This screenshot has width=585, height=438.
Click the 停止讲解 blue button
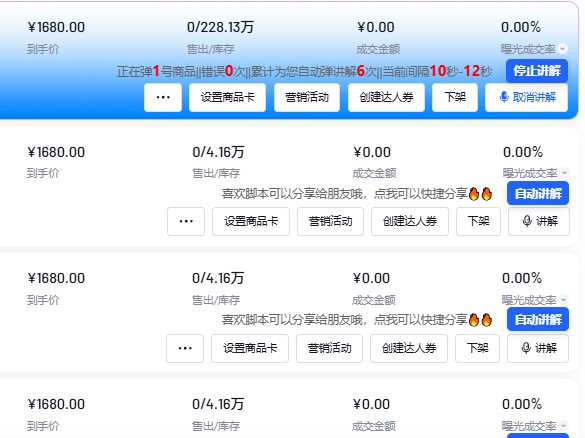pyautogui.click(x=537, y=71)
